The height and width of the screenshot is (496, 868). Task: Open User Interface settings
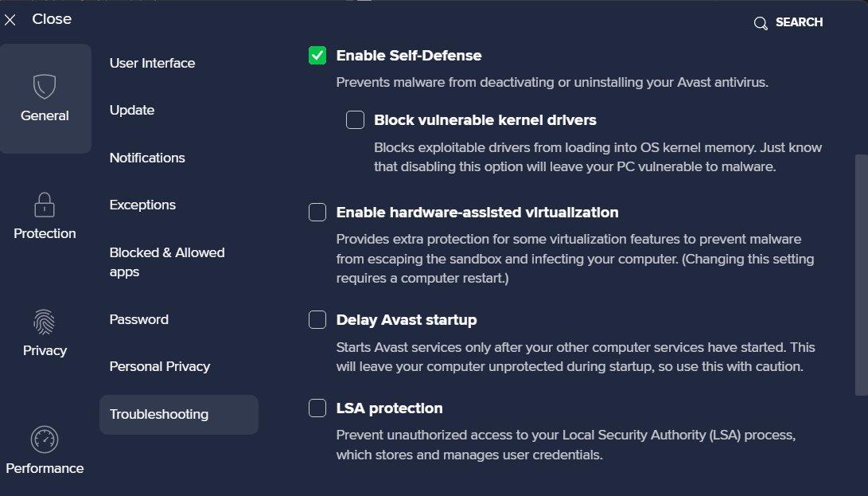coord(152,63)
